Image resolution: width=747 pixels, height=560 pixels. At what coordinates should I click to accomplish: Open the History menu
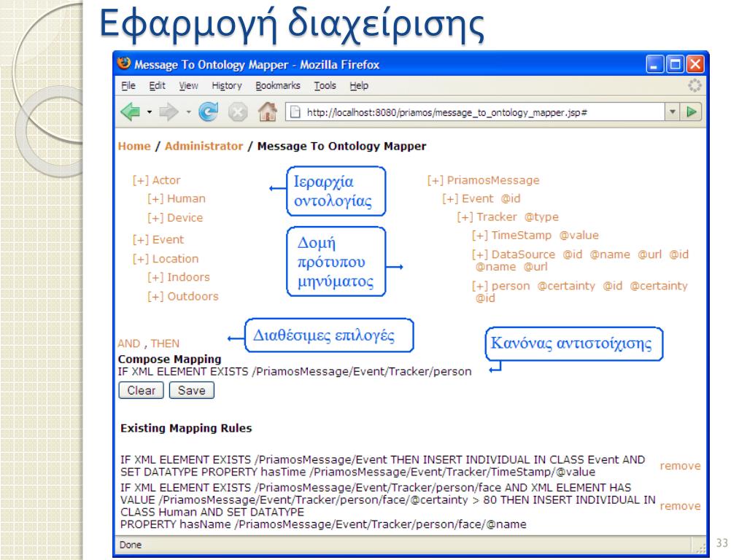(227, 86)
